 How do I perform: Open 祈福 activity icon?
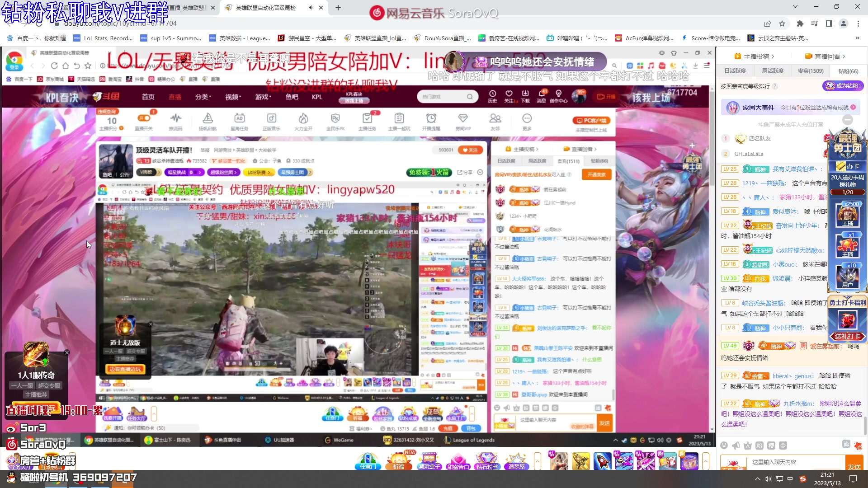[398, 461]
